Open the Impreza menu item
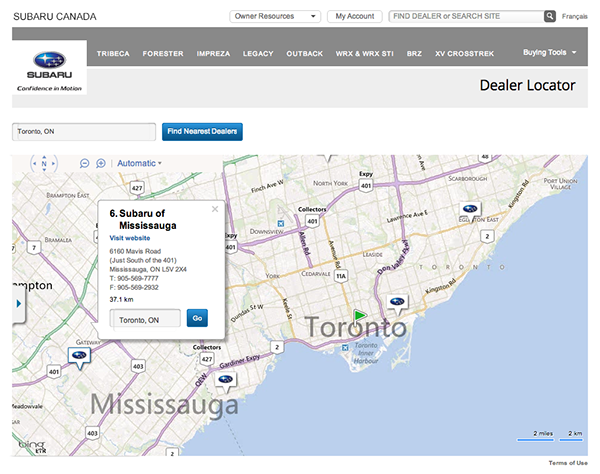Viewport: 600px width, 474px height. (x=213, y=54)
